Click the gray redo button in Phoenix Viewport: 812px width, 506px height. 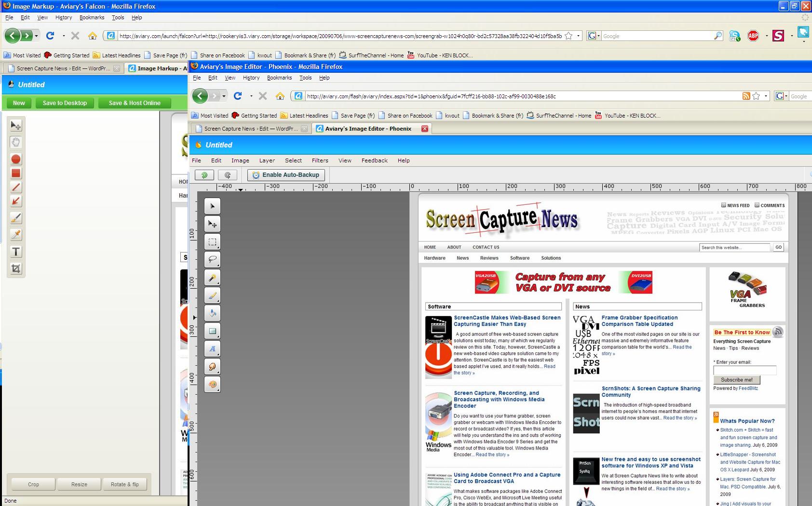point(228,175)
